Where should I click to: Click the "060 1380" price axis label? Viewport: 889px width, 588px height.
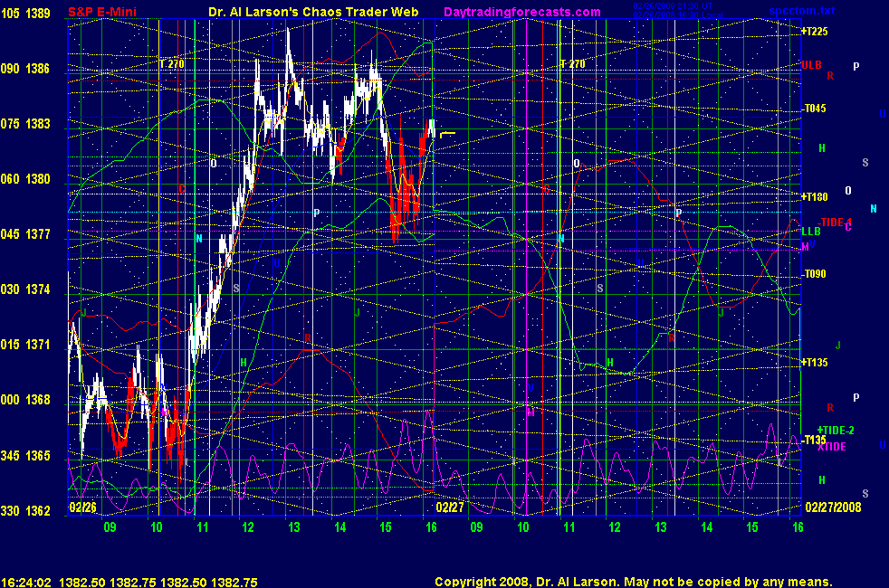coord(25,179)
